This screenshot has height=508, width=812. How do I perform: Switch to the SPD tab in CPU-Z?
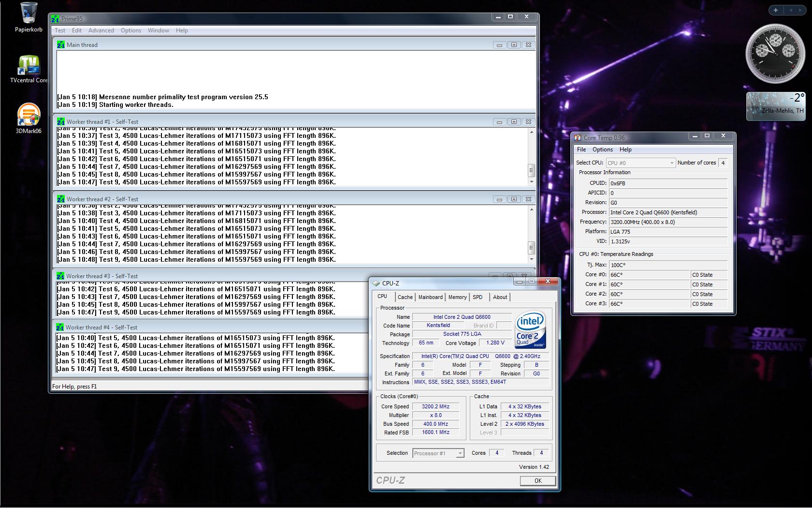(x=478, y=297)
